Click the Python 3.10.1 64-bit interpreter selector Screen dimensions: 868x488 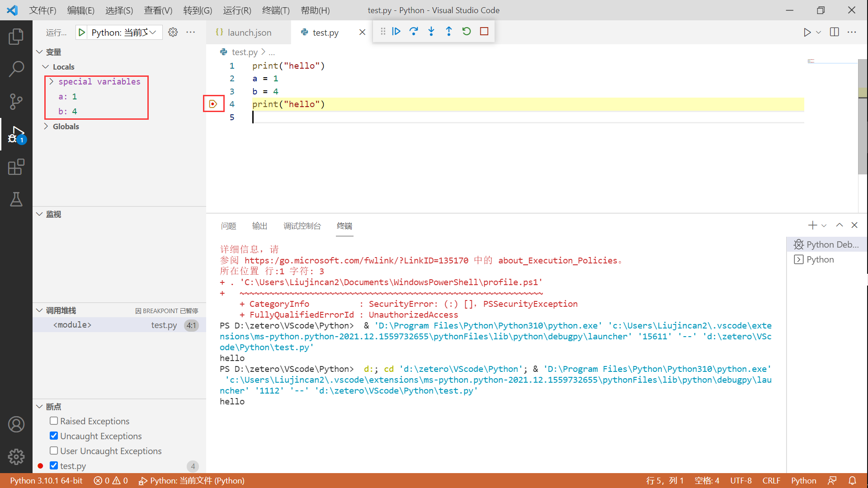(46, 480)
